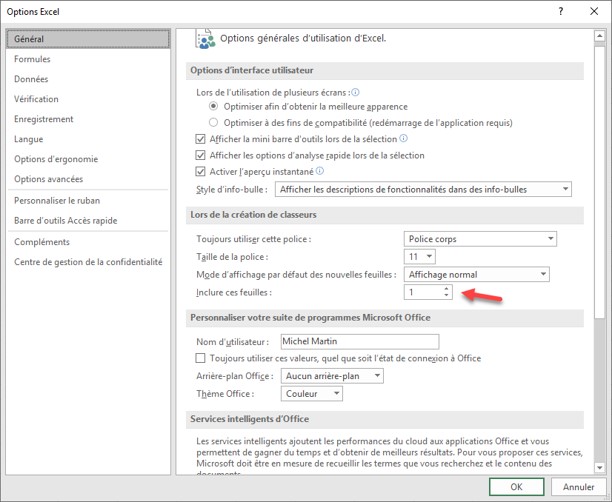Viewport: 612px width, 502px height.
Task: Open Options d'ergonomie category
Action: click(88, 159)
